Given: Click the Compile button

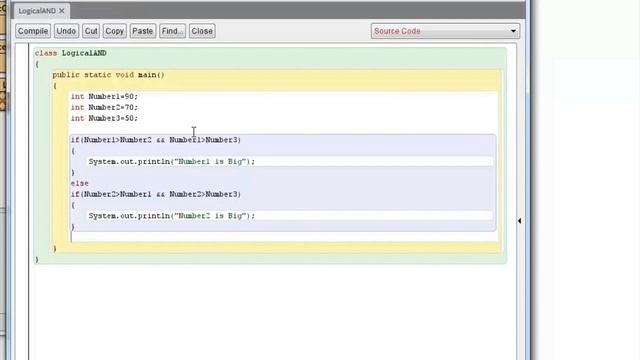Looking at the screenshot, I should tap(33, 31).
